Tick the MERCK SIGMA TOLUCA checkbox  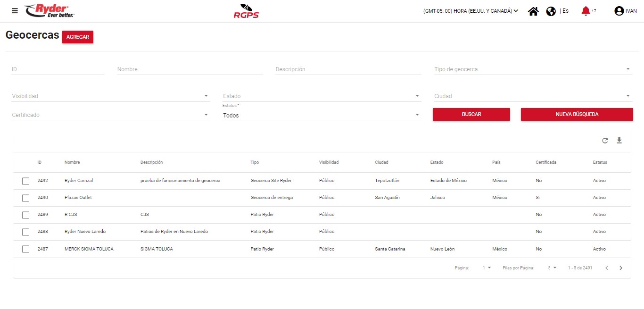pos(26,249)
